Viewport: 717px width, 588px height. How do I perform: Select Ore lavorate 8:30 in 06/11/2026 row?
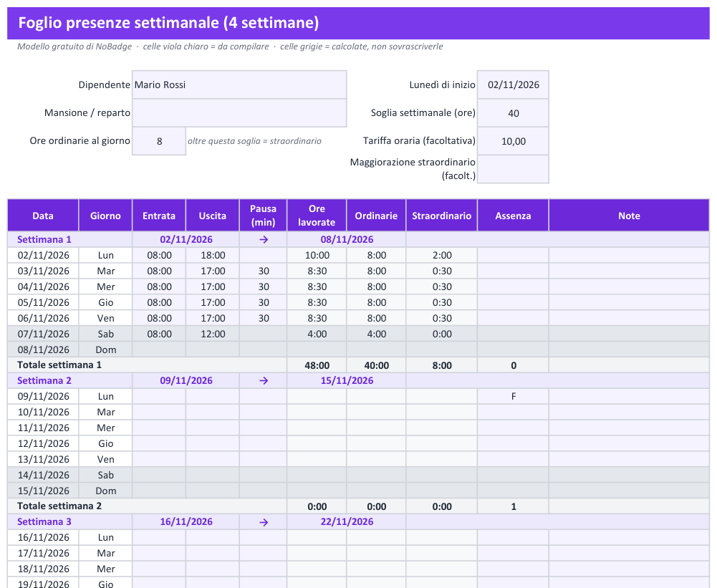click(x=317, y=318)
